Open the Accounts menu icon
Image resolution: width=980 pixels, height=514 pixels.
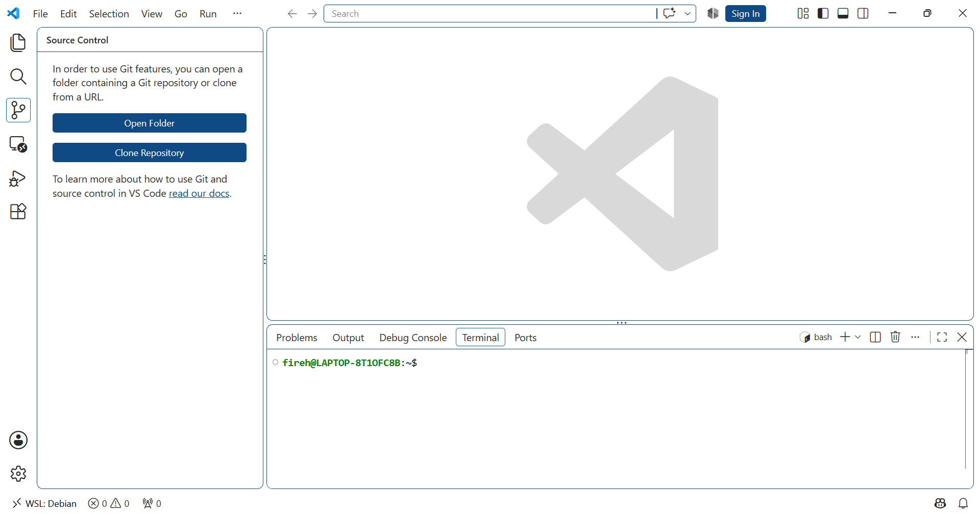pos(18,440)
